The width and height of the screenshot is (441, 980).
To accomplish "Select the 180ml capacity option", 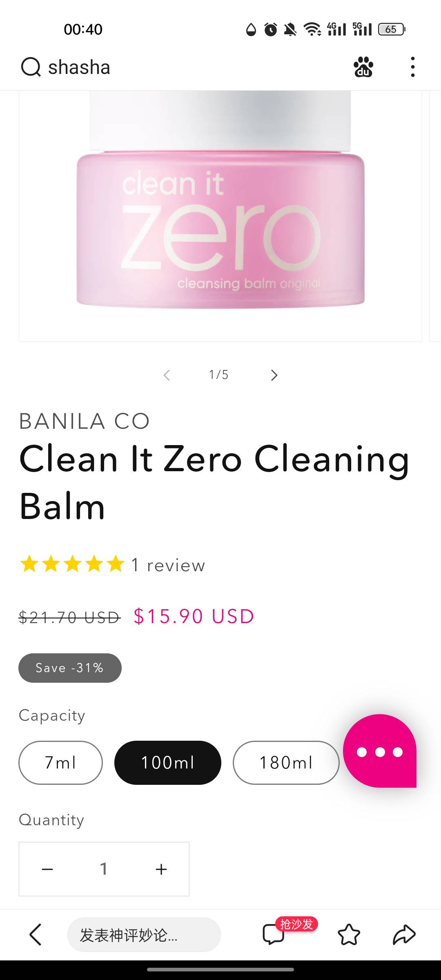I will point(286,762).
